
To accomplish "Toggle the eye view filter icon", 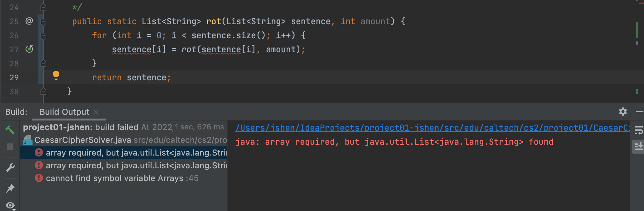I will [10, 205].
